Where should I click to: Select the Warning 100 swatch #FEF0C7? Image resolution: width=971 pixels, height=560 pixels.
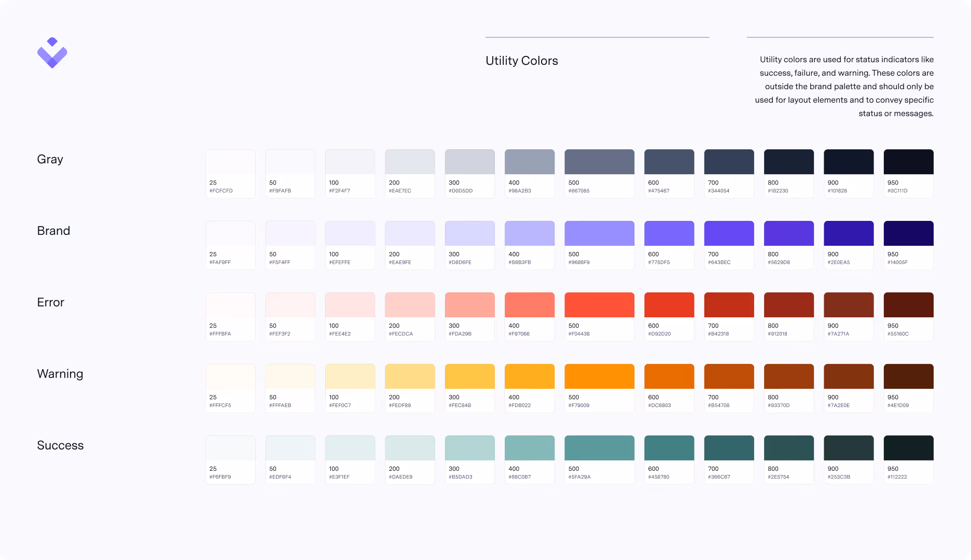tap(350, 388)
